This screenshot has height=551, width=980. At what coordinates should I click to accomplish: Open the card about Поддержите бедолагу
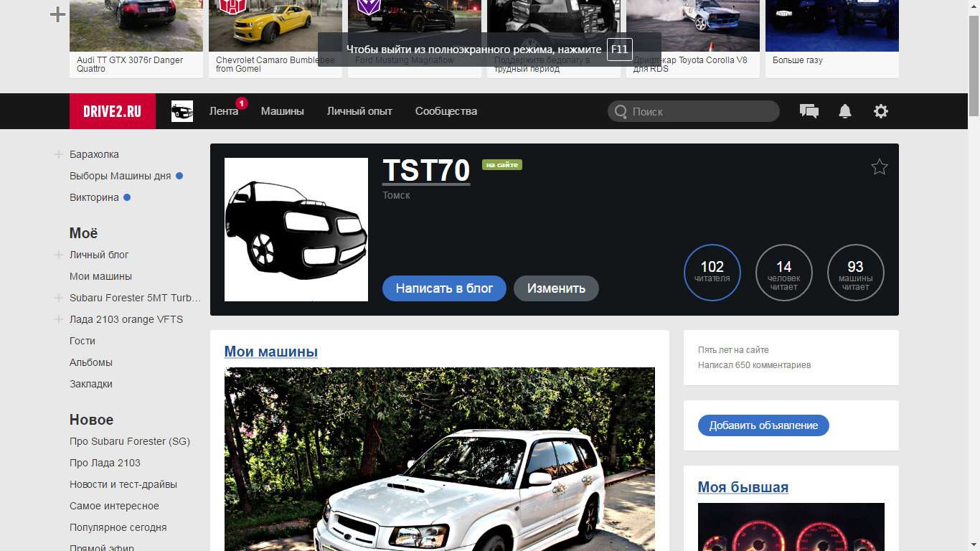554,39
